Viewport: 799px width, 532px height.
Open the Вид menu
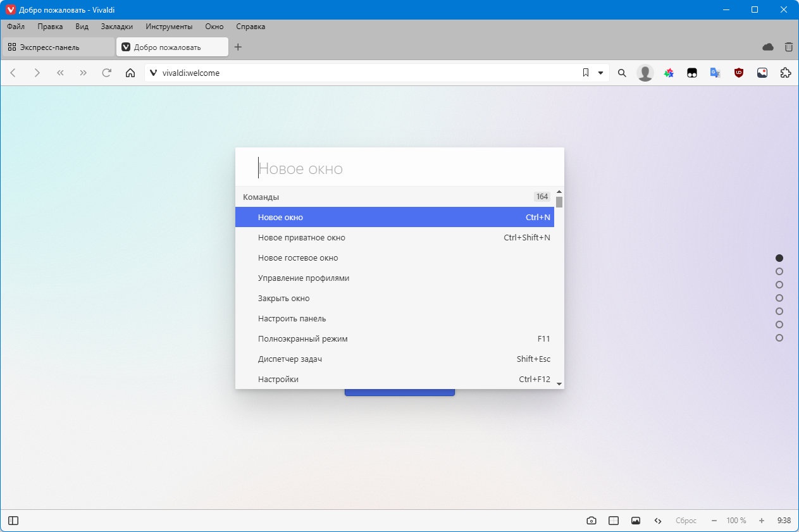point(82,27)
